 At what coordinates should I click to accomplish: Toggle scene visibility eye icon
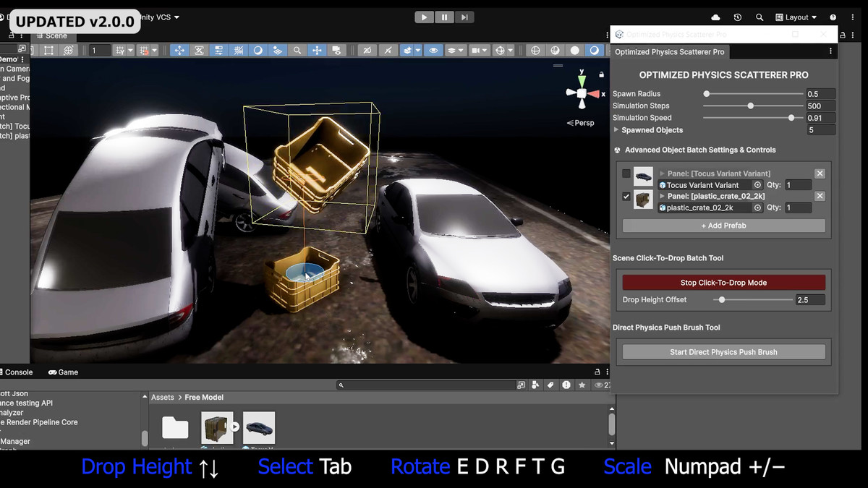tap(433, 51)
